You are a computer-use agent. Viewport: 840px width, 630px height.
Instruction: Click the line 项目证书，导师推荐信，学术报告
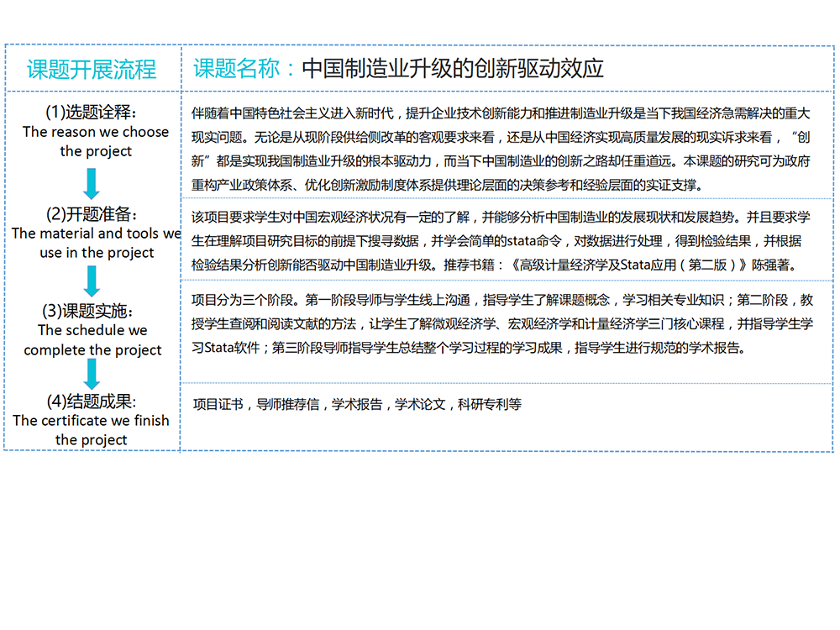357,405
